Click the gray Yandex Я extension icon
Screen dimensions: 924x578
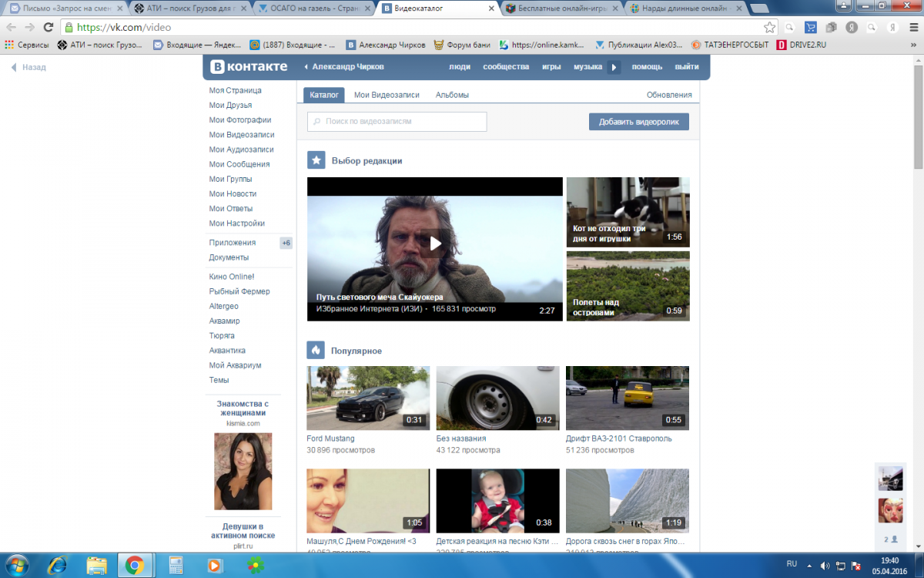(852, 27)
